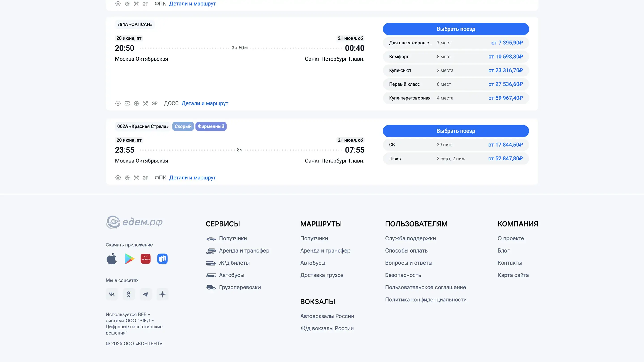Pick the Купе-сьют fare option
Screen dimensions: 644x362
coord(455,70)
